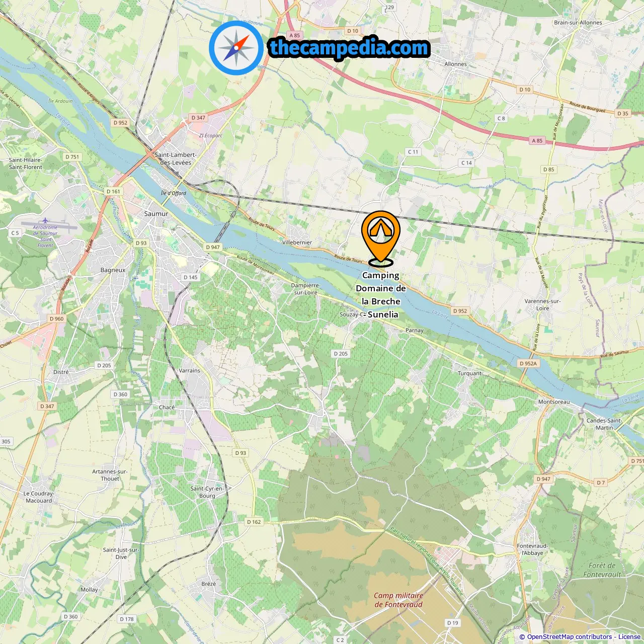Click the Montsoreau village label
This screenshot has width=644, height=644.
point(554,401)
